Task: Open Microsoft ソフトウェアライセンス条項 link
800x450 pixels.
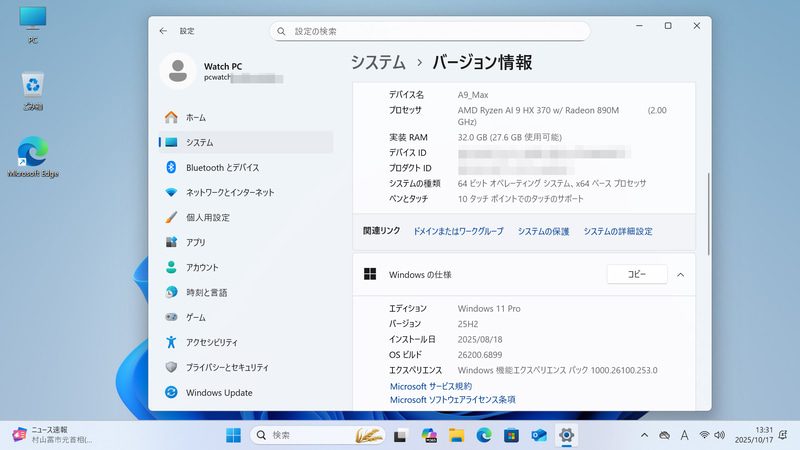Action: pos(453,399)
